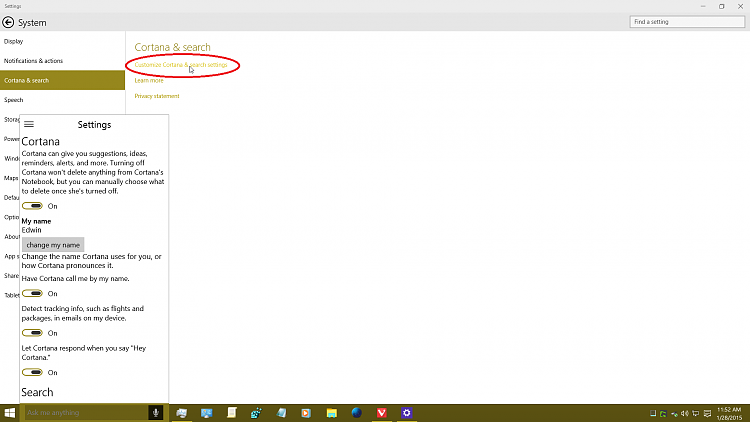Open the orange media player taskbar icon
750x422 pixels.
[306, 412]
